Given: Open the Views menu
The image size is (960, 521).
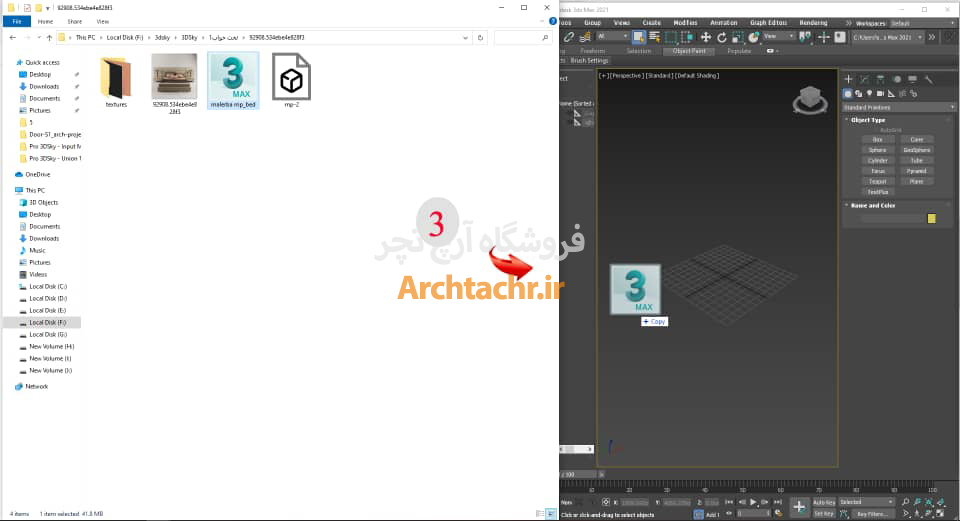Looking at the screenshot, I should point(621,23).
